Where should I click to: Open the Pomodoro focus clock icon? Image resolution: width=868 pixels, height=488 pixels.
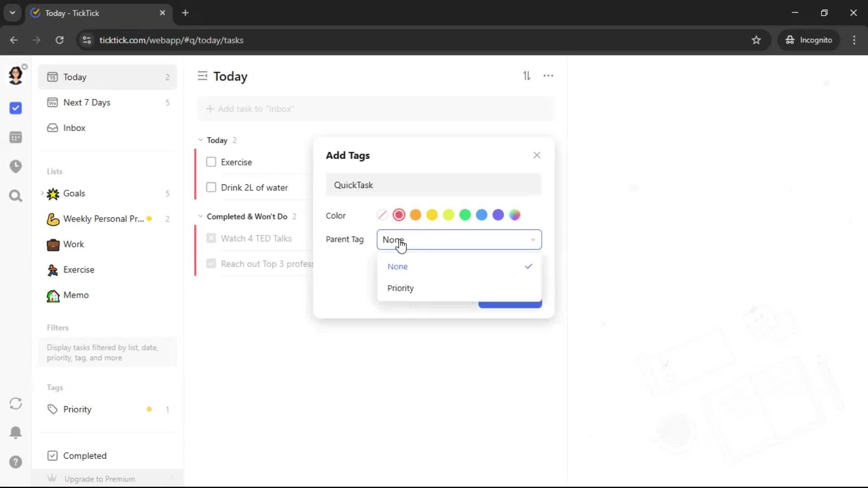[15, 166]
